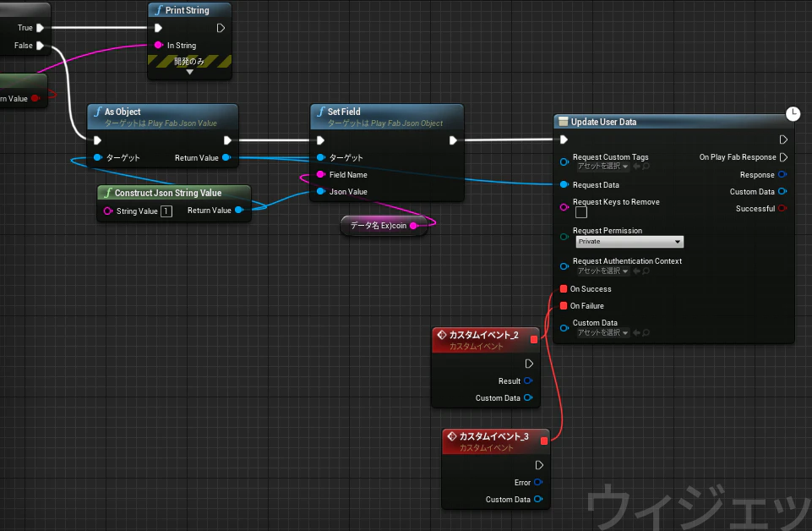
Task: Select the データ名 Ex)coin variable node
Action: point(384,226)
